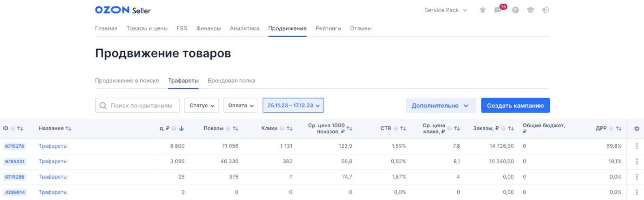Open the graduation cap training icon
The image size is (644, 200).
(x=531, y=10)
